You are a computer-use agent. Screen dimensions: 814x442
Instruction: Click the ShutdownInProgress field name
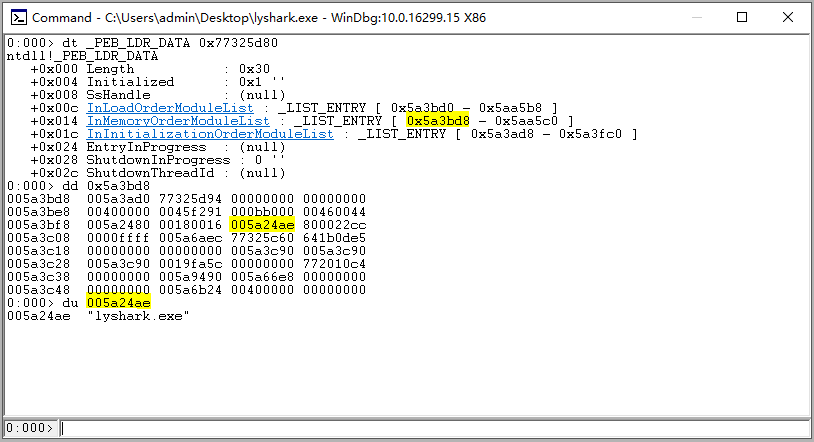[158, 160]
